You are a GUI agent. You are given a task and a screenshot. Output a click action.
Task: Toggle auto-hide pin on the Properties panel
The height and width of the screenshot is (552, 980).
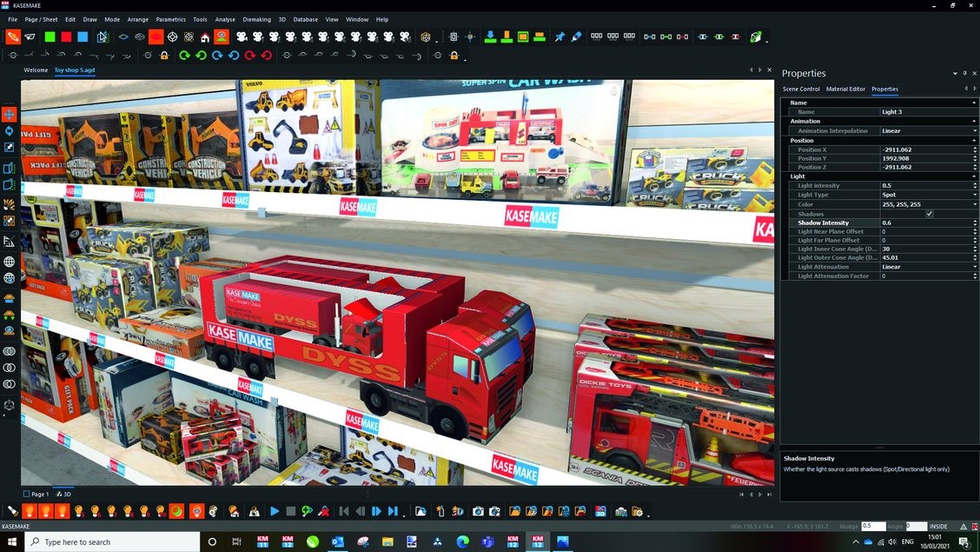[x=964, y=73]
